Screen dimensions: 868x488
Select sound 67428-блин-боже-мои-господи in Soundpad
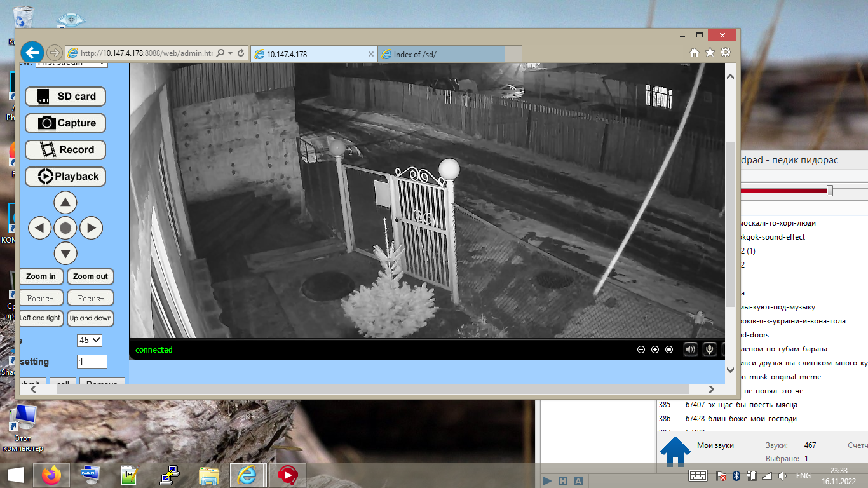[x=762, y=419]
